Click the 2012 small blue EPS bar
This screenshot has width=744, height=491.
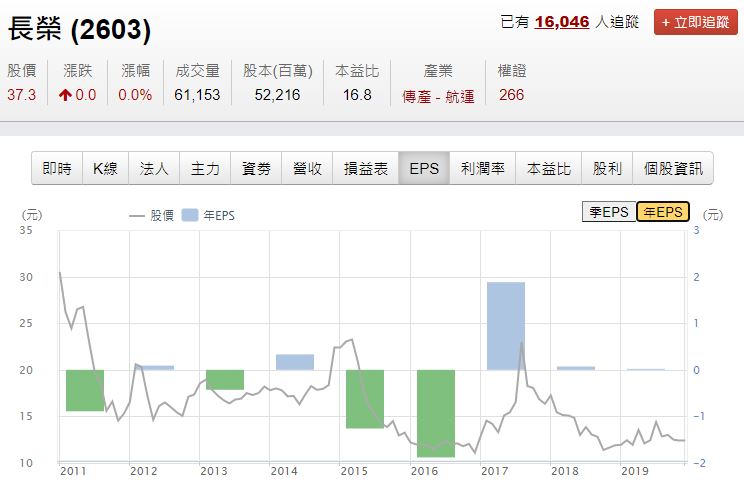tap(155, 368)
